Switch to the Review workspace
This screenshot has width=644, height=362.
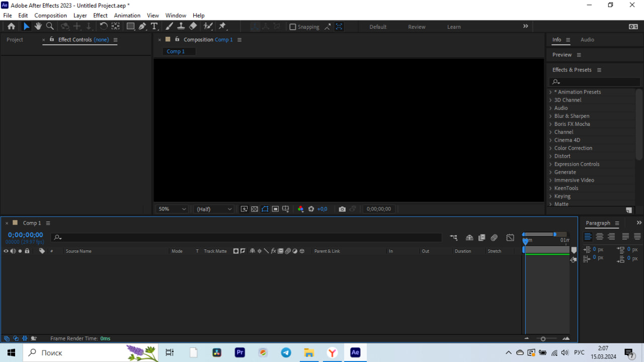[417, 26]
